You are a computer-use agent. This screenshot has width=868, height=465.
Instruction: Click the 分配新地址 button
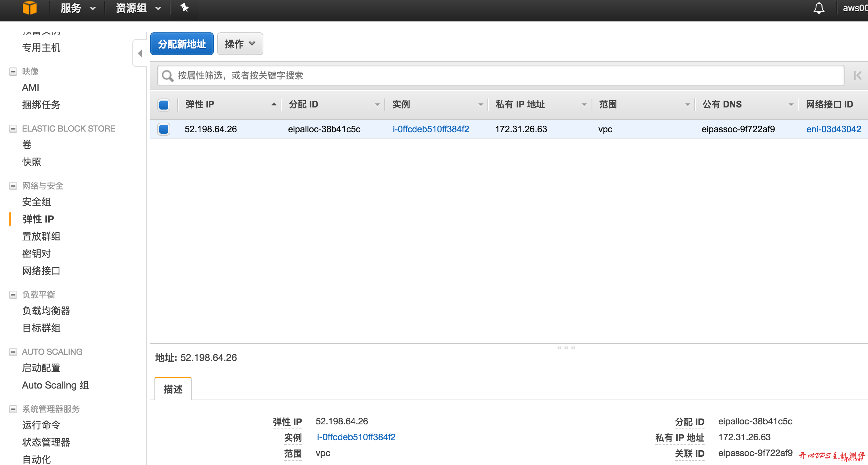coord(182,44)
